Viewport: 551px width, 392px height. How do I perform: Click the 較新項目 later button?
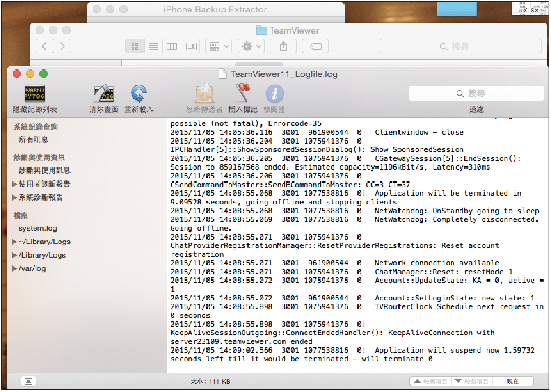472,382
